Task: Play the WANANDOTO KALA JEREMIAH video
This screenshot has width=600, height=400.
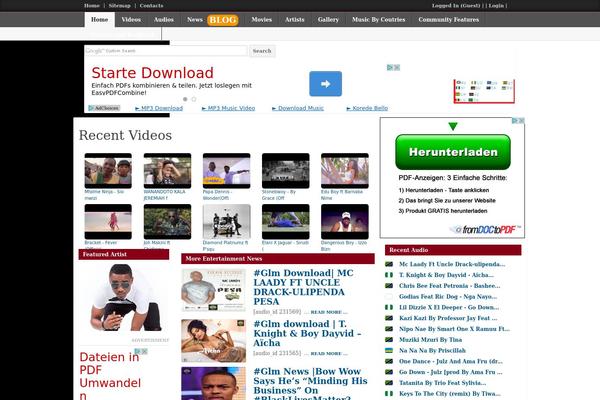Action: click(167, 171)
